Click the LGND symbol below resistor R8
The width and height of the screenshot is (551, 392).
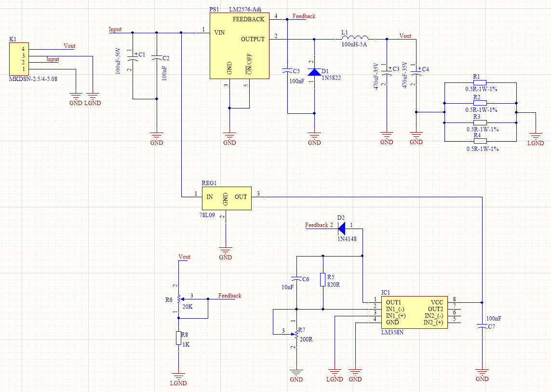(x=178, y=379)
